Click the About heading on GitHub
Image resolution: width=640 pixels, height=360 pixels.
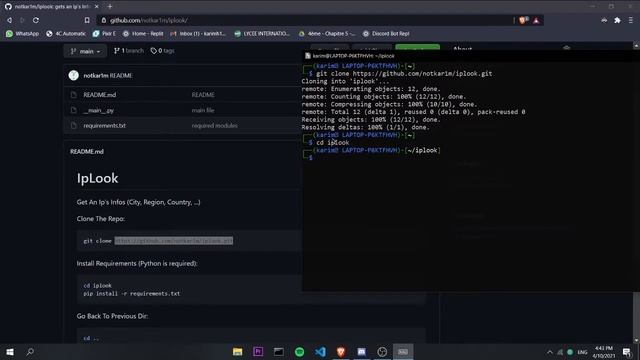pyautogui.click(x=462, y=49)
